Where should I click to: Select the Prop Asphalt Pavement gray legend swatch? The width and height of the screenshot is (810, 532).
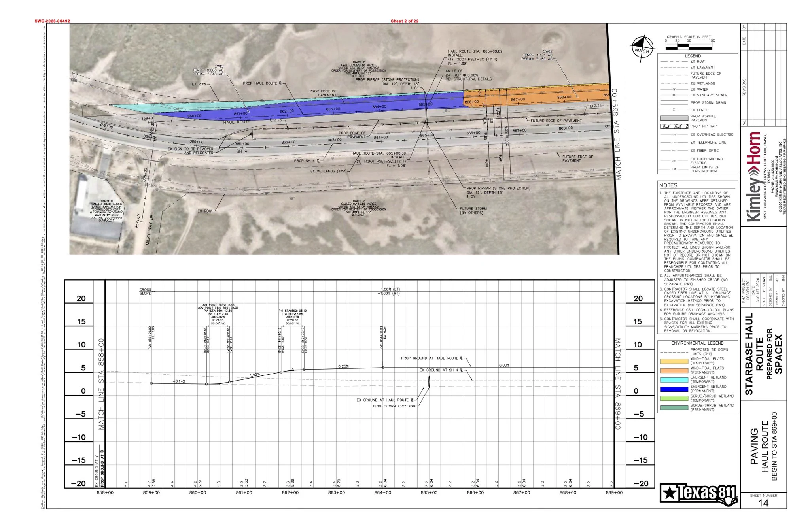click(674, 118)
